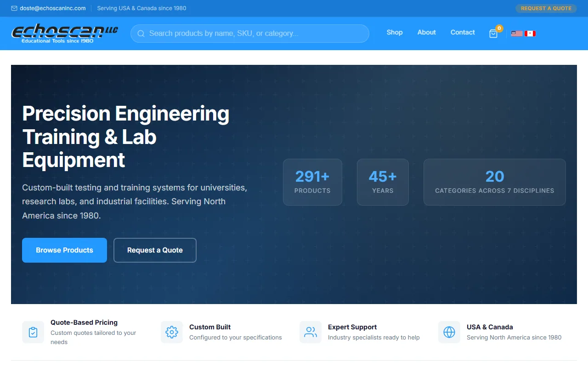Open the shopping cart icon
Image resolution: width=588 pixels, height=368 pixels.
pyautogui.click(x=493, y=34)
